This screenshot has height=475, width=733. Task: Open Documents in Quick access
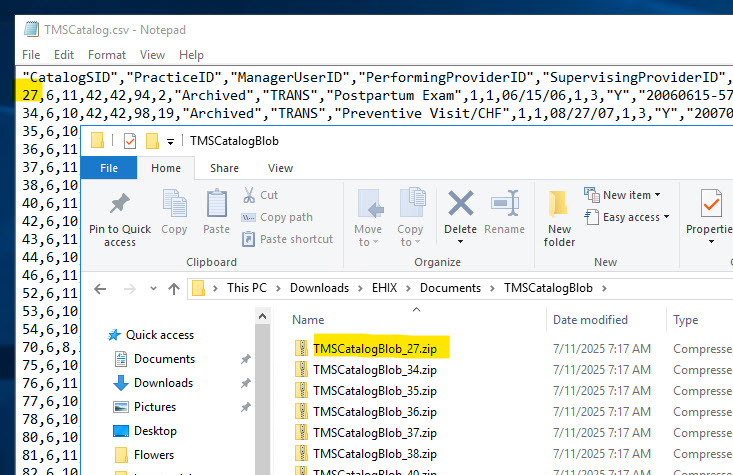click(x=154, y=359)
